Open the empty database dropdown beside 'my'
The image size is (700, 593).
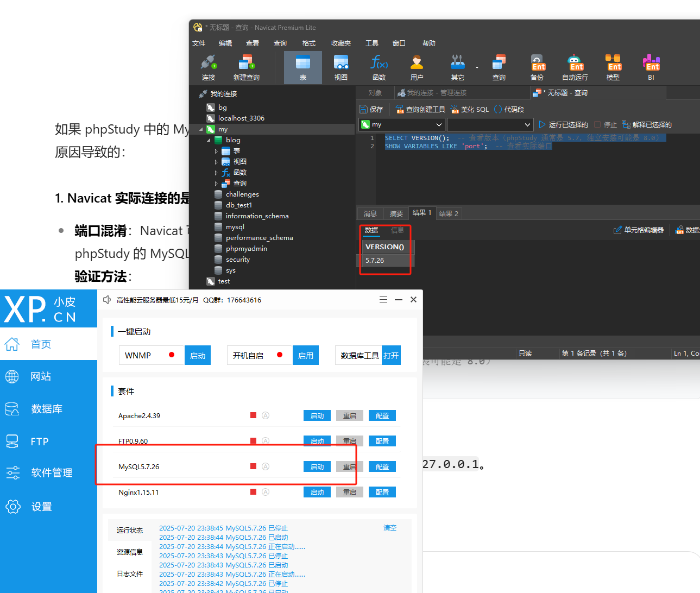click(x=490, y=124)
